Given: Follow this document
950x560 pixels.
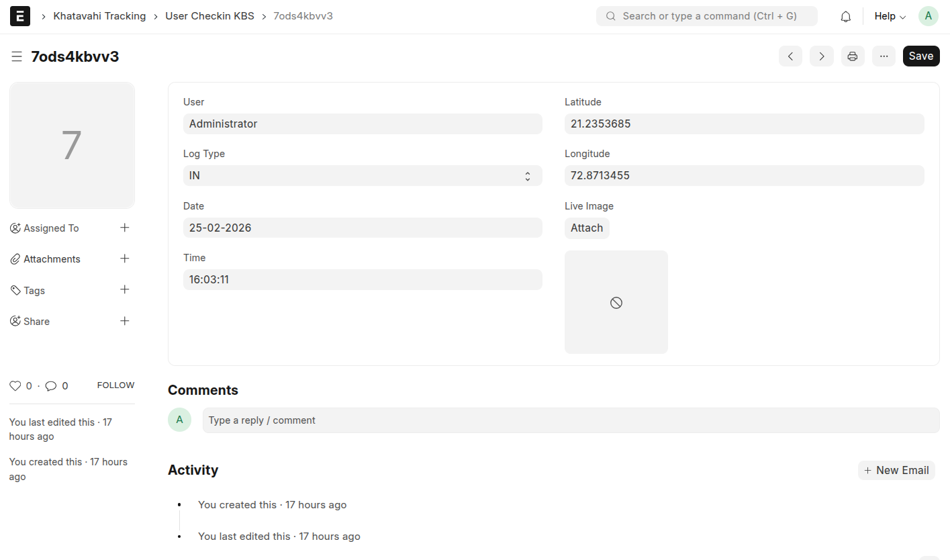Looking at the screenshot, I should [115, 385].
